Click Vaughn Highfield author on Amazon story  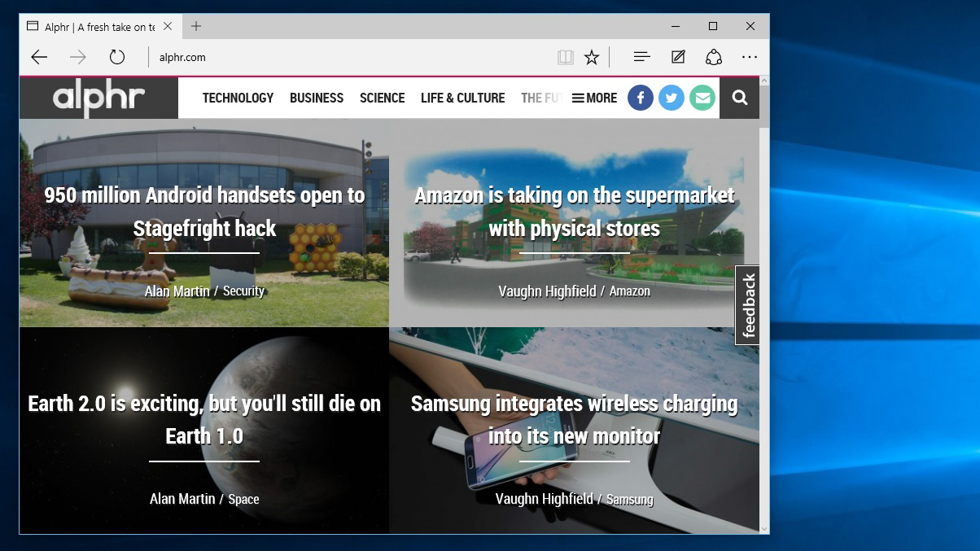[547, 291]
